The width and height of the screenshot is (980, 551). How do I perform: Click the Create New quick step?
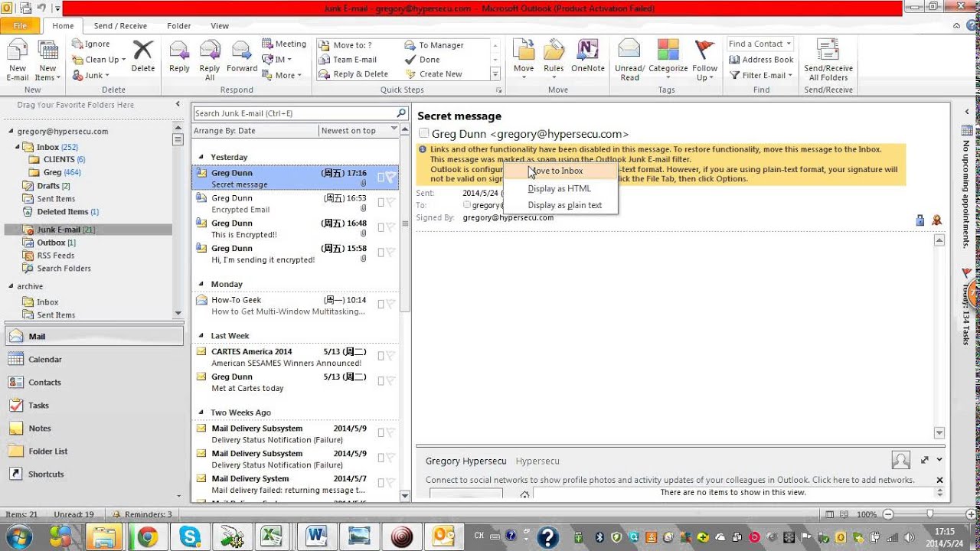tap(434, 74)
